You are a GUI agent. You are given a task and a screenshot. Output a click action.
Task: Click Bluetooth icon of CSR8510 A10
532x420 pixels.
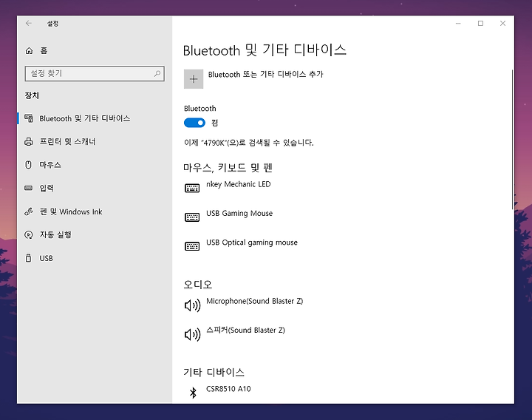pyautogui.click(x=193, y=393)
